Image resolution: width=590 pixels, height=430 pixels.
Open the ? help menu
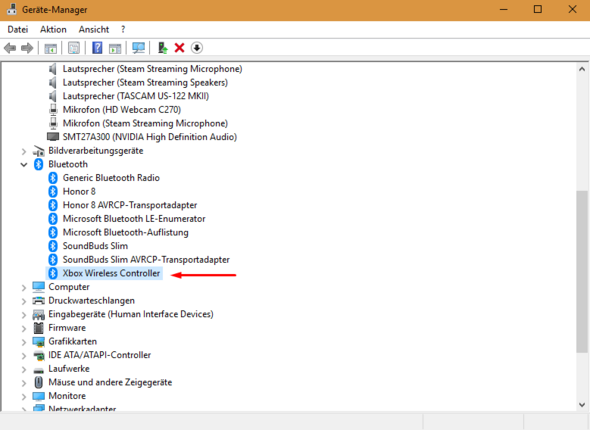click(123, 29)
